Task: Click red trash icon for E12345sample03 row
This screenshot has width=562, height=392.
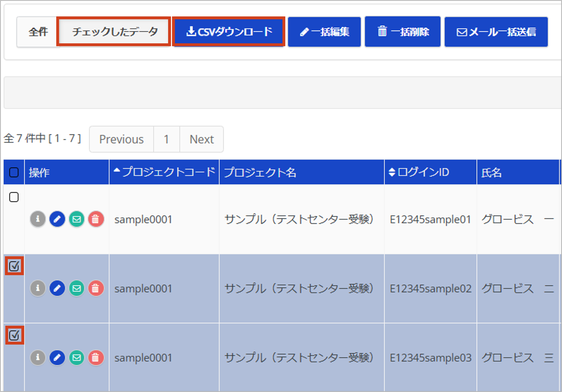Action: (96, 358)
